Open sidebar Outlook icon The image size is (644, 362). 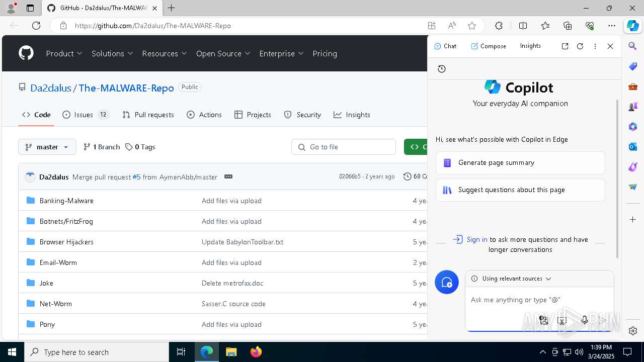(633, 147)
